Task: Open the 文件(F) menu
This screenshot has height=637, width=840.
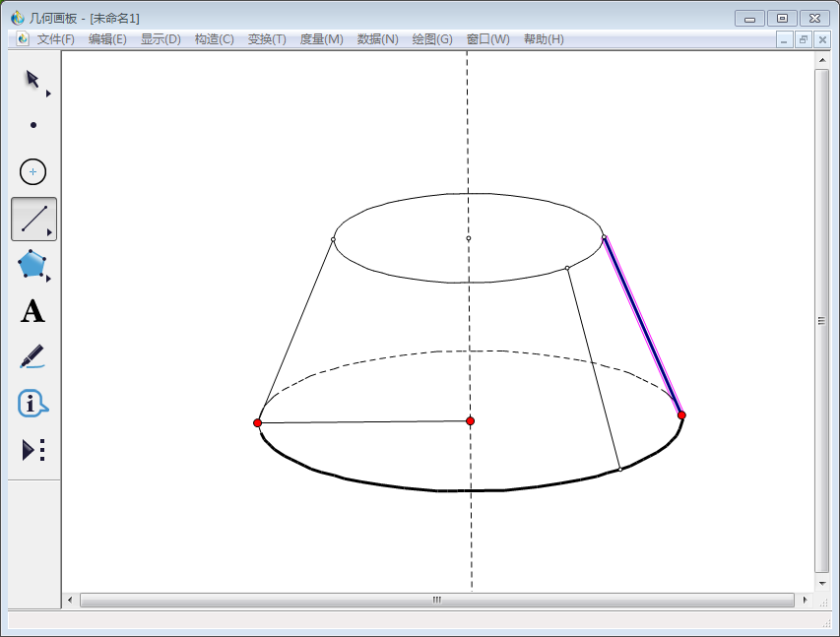Action: pos(56,39)
